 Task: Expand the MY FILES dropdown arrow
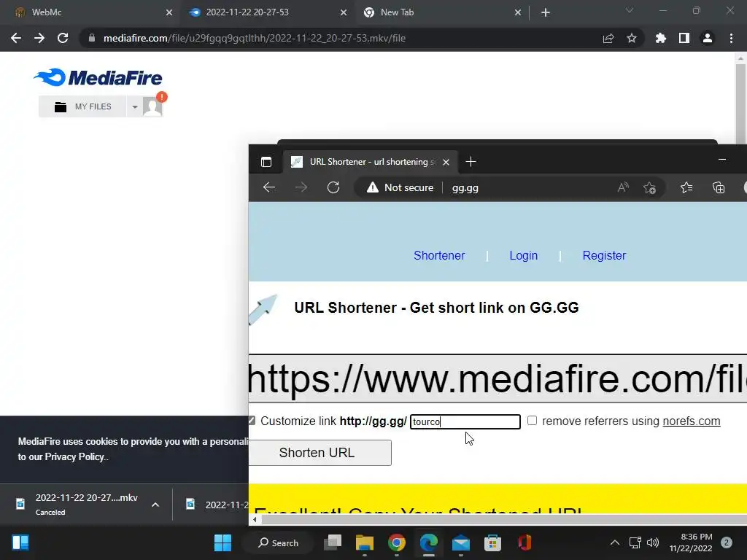coord(135,106)
